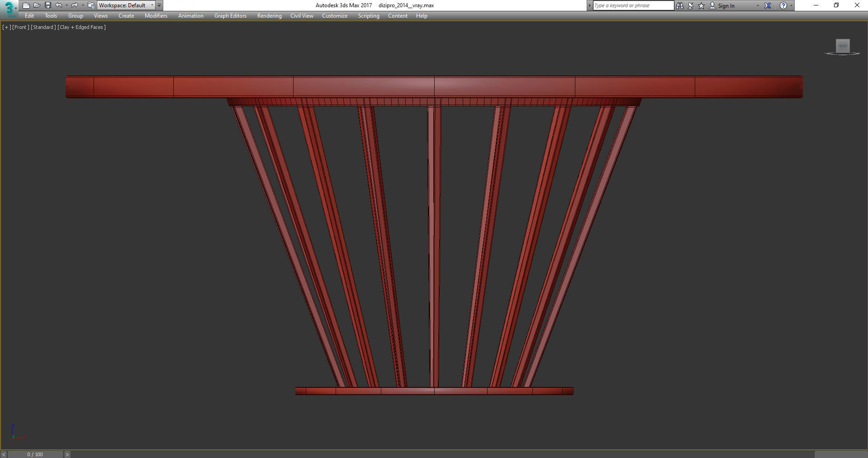
Task: Open the Modifiers menu
Action: point(156,16)
